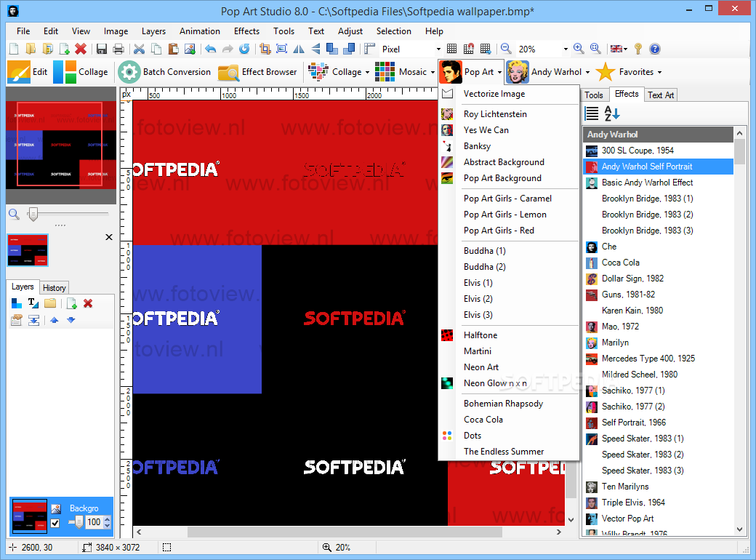Show grid icon in top toolbar
Screen dimensions: 756x560
451,49
